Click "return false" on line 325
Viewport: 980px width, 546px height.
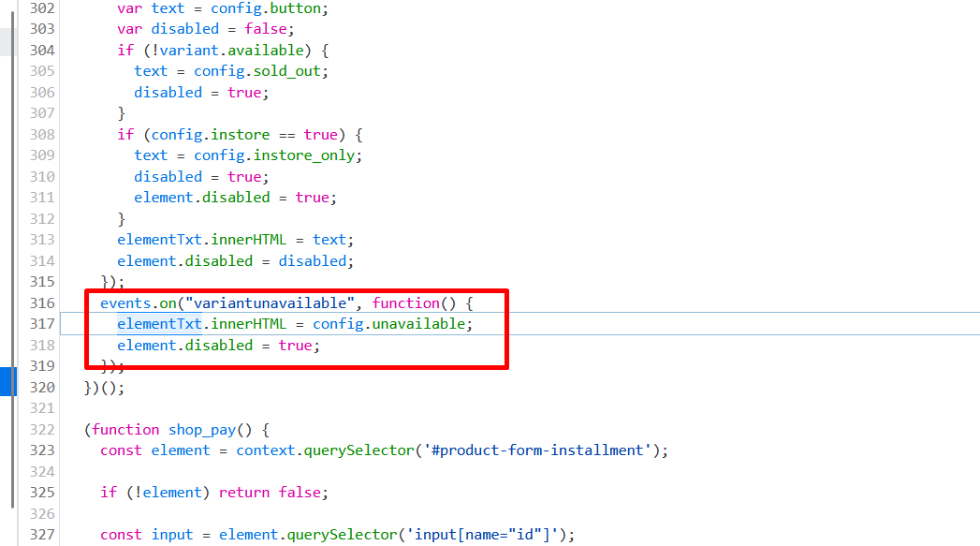pyautogui.click(x=270, y=493)
